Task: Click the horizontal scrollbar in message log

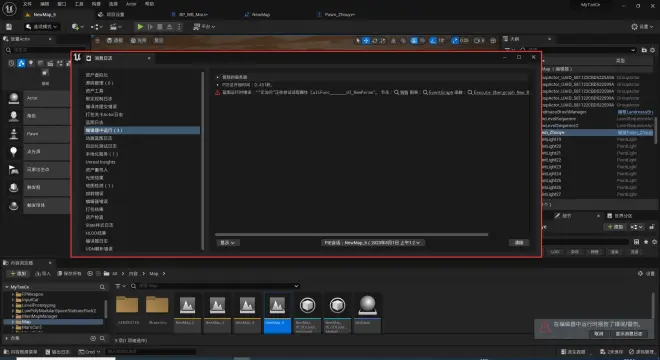Action: (351, 235)
